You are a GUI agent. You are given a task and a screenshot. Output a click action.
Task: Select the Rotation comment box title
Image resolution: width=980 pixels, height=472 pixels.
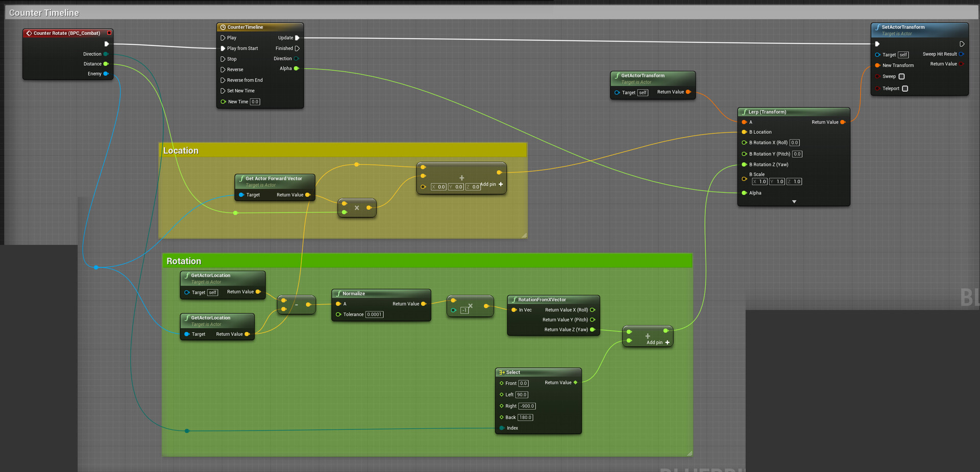tap(184, 261)
